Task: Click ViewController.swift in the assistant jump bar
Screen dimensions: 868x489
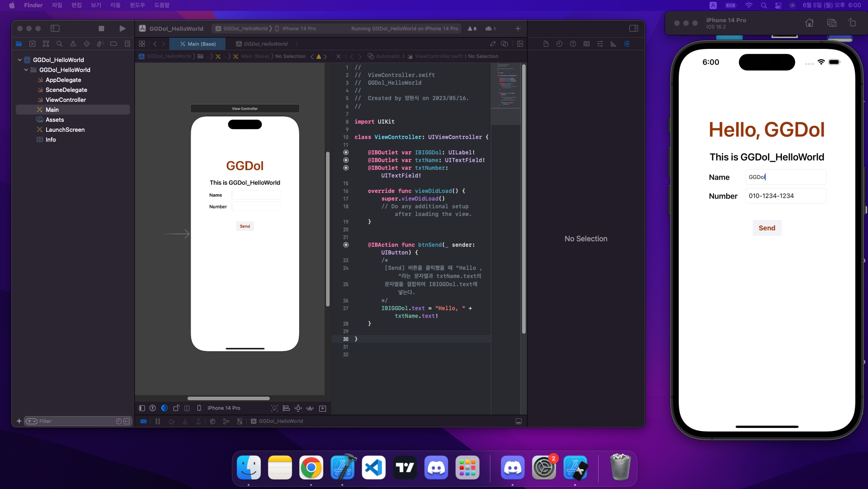Action: point(435,57)
